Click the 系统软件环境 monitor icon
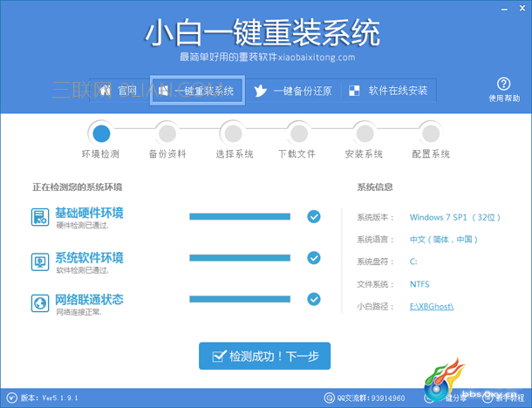 tap(40, 262)
